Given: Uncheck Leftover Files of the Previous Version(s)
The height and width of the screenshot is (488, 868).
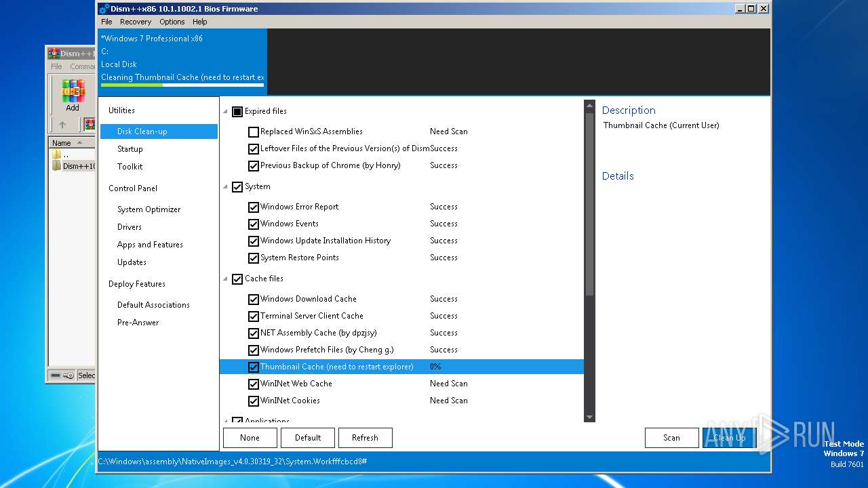Looking at the screenshot, I should [254, 149].
